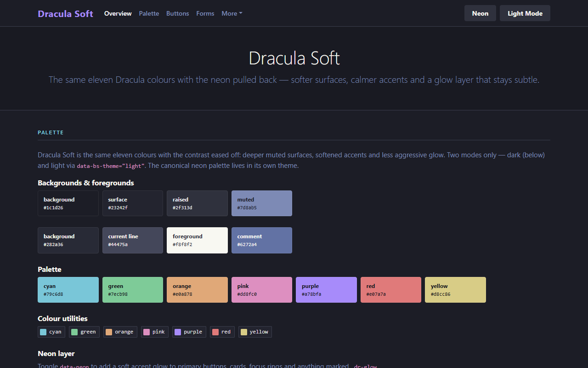This screenshot has height=368, width=588.
Task: Select the cyan #79c6d8 palette swatch
Action: [x=68, y=290]
